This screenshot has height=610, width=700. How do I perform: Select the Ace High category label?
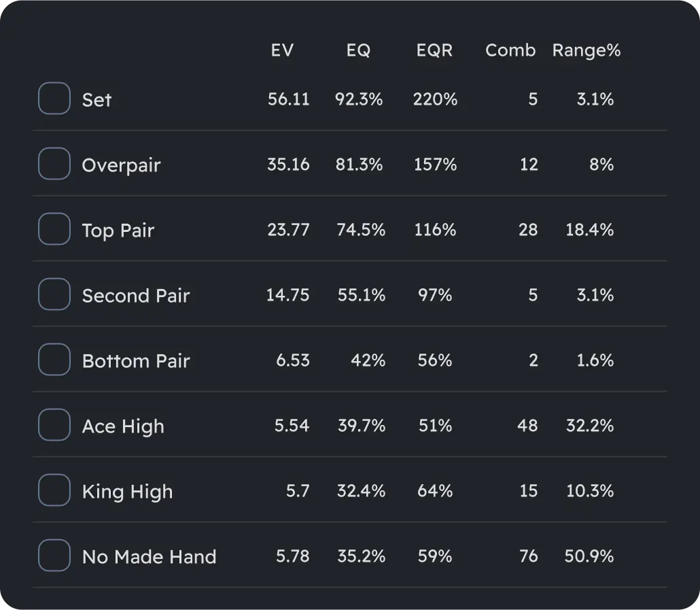point(122,426)
